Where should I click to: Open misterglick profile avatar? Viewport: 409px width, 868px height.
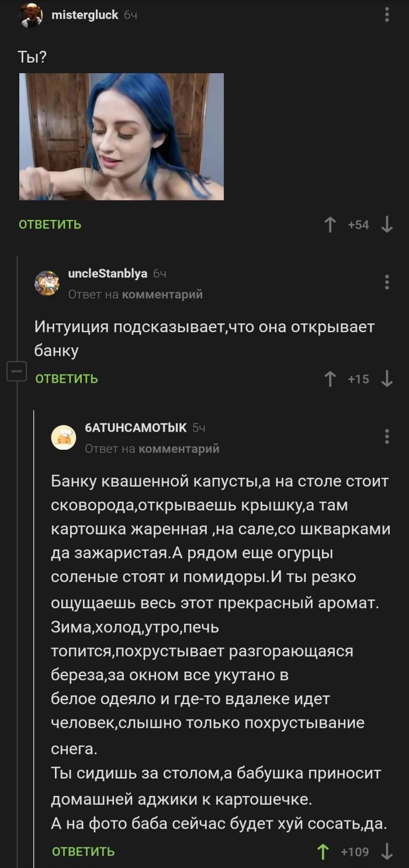pyautogui.click(x=31, y=16)
